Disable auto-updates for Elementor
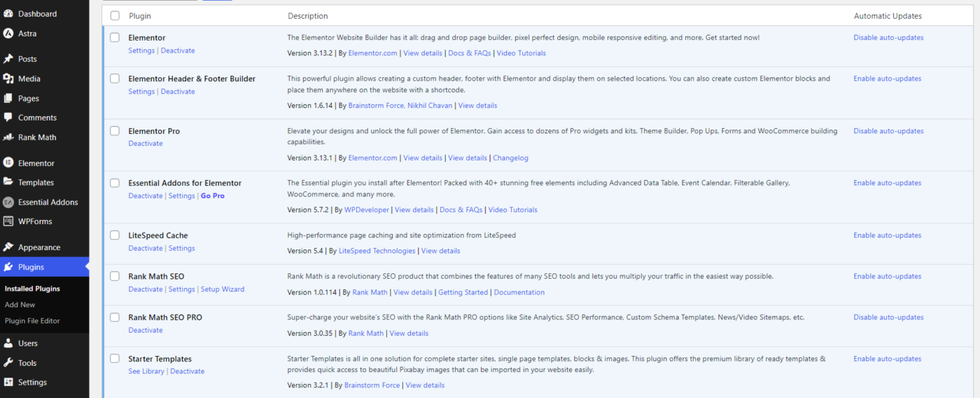Screen dimensions: 980x398 (888, 38)
